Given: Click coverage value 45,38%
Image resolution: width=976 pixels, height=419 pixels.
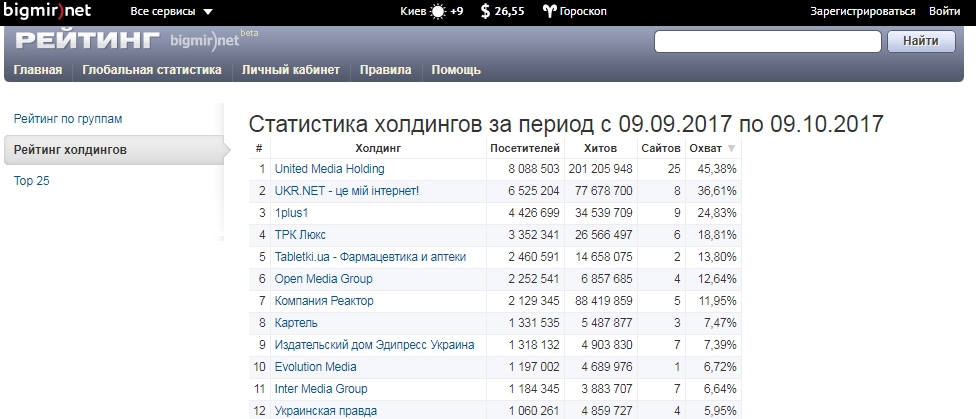Looking at the screenshot, I should pyautogui.click(x=716, y=169).
